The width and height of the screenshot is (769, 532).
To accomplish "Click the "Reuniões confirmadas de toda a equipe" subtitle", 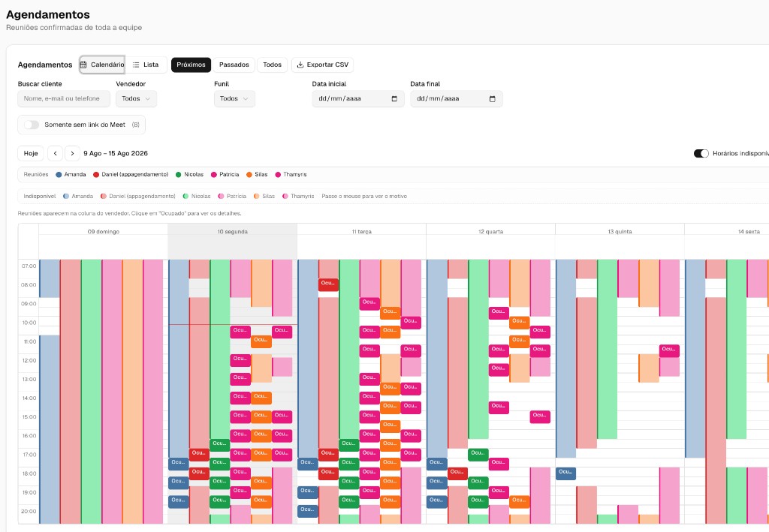I will point(74,28).
